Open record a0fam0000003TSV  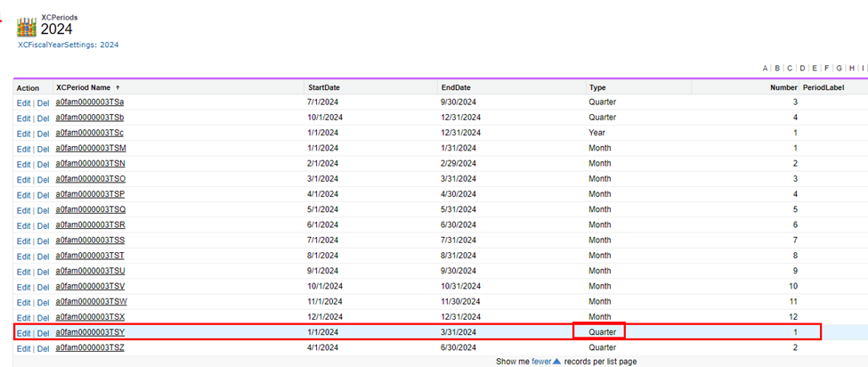pyautogui.click(x=91, y=286)
